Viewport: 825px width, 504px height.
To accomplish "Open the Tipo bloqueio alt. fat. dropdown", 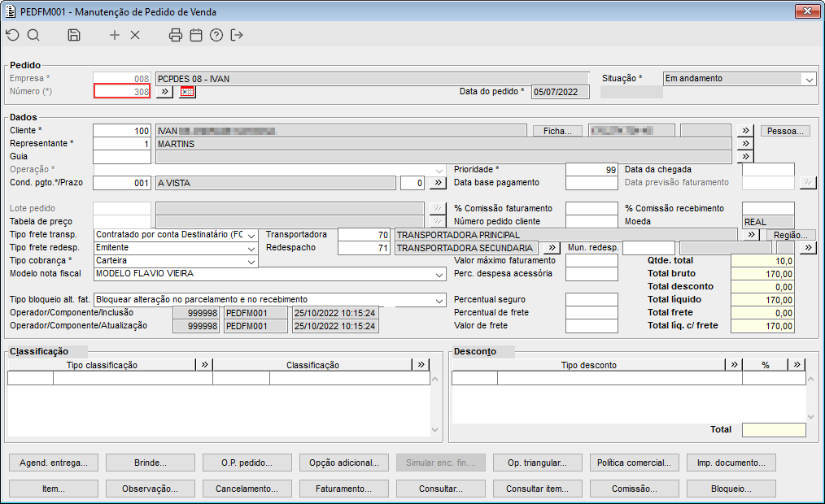I will [439, 300].
